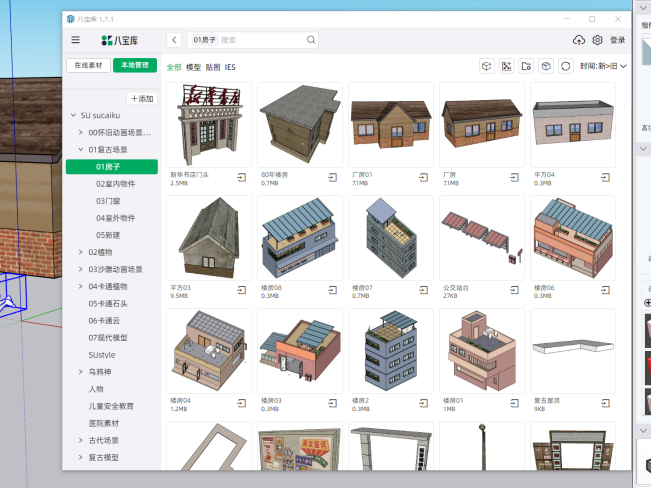The width and height of the screenshot is (651, 488).
Task: Import the 楼房04 model via its icon
Action: coord(242,403)
